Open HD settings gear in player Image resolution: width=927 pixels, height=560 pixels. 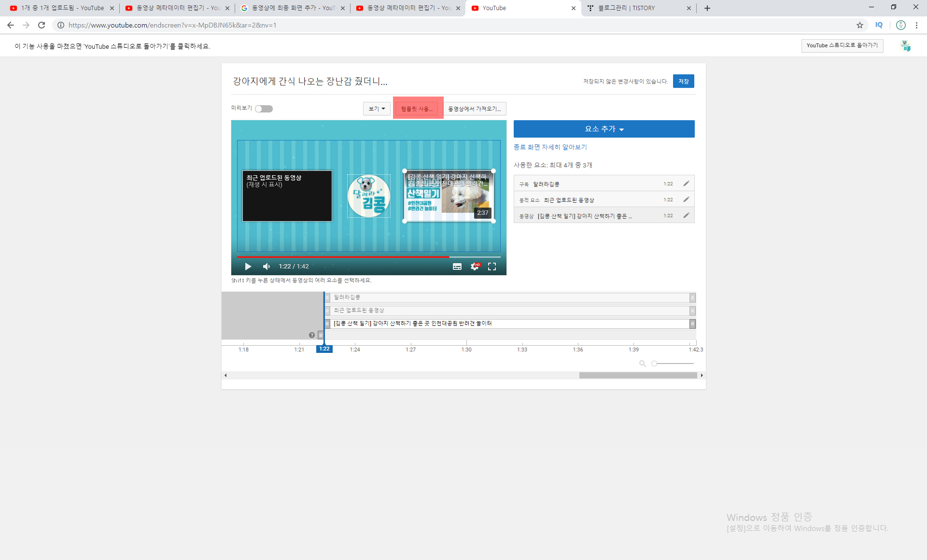coord(475,266)
